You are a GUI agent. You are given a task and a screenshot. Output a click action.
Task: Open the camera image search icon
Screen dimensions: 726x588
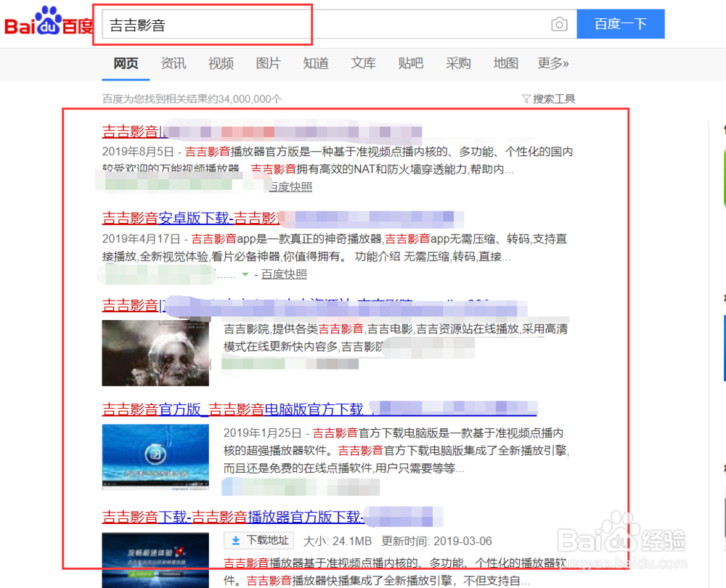click(x=559, y=24)
